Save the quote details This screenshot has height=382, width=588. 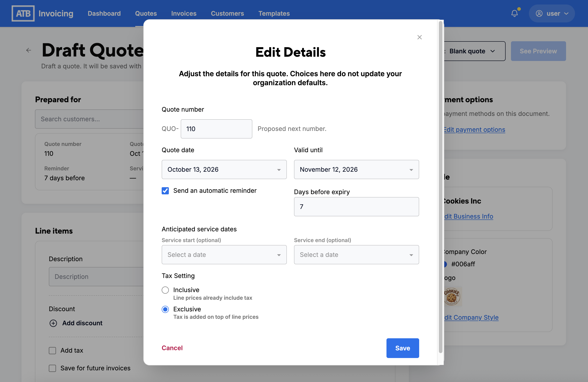coord(402,348)
